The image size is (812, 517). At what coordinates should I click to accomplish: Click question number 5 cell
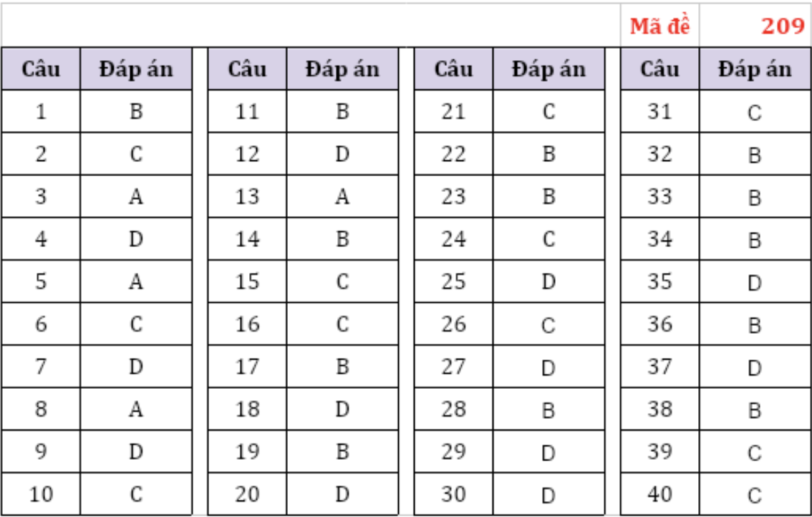pos(41,282)
